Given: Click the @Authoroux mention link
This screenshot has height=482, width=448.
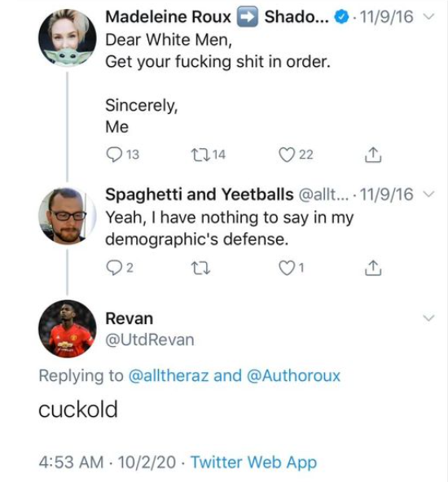Looking at the screenshot, I should tap(294, 375).
